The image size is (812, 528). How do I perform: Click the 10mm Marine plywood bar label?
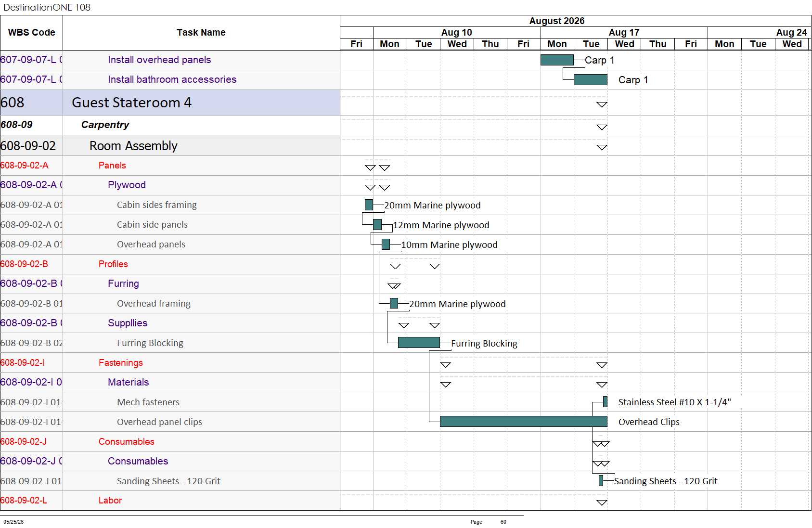[449, 245]
